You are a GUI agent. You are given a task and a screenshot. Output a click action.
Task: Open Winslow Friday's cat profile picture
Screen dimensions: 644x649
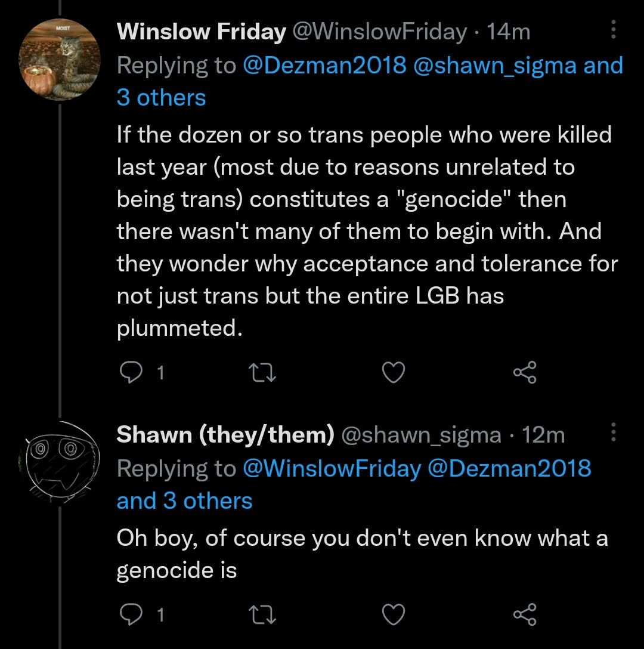tap(59, 60)
